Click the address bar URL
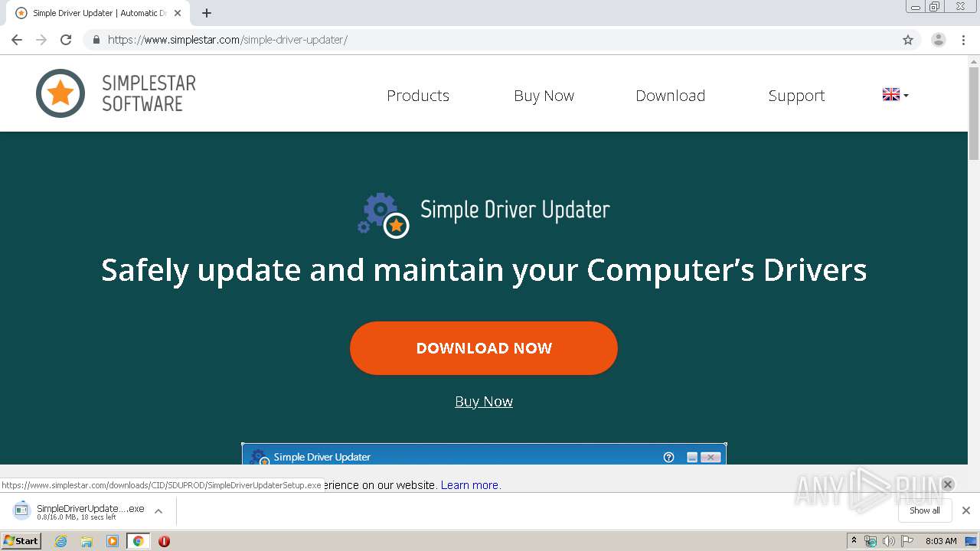The width and height of the screenshot is (980, 551). coord(227,40)
